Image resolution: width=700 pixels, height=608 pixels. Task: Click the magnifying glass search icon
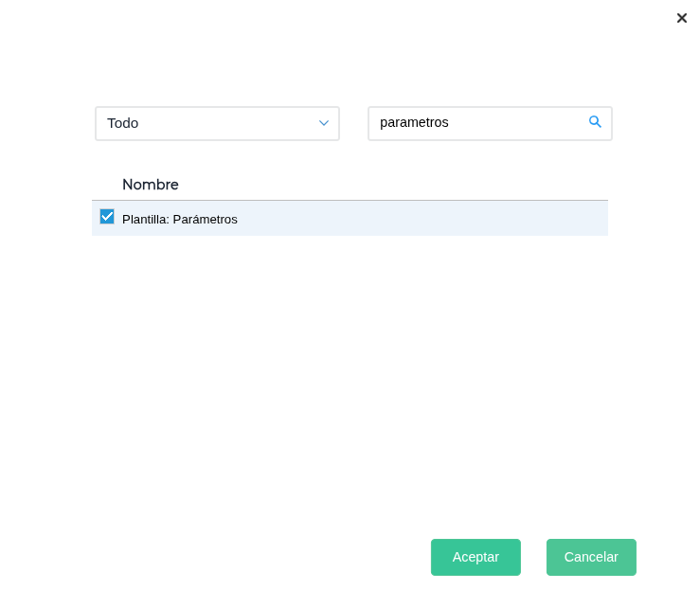click(595, 122)
